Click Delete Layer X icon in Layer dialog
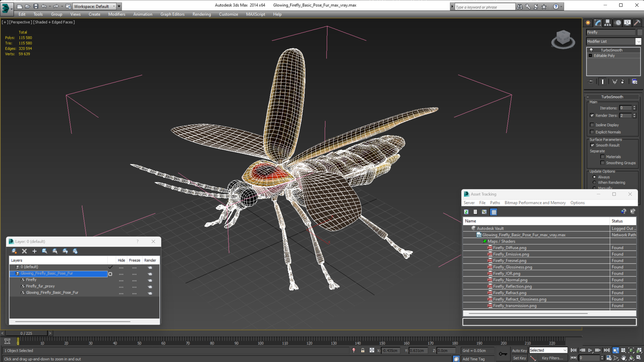This screenshot has height=362, width=644. pos(24,251)
